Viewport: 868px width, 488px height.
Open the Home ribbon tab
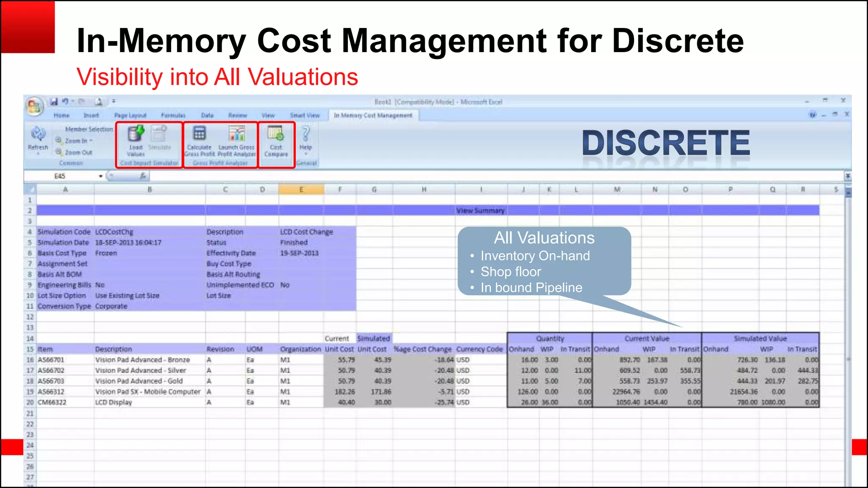click(61, 115)
